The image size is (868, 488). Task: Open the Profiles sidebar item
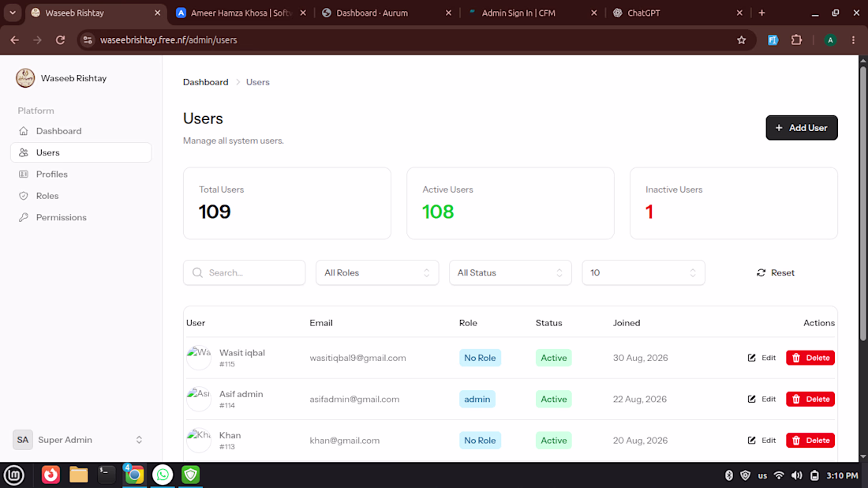coord(80,174)
